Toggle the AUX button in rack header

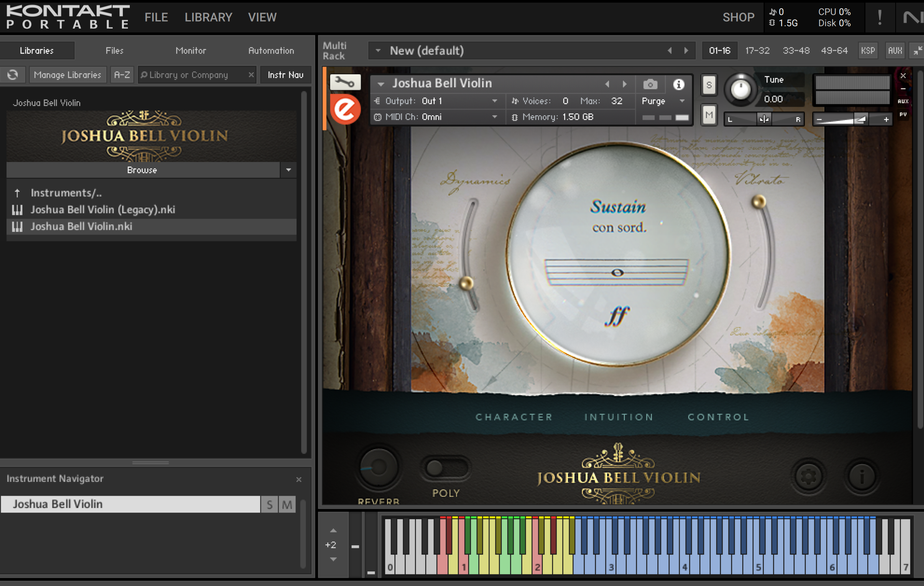(x=895, y=51)
